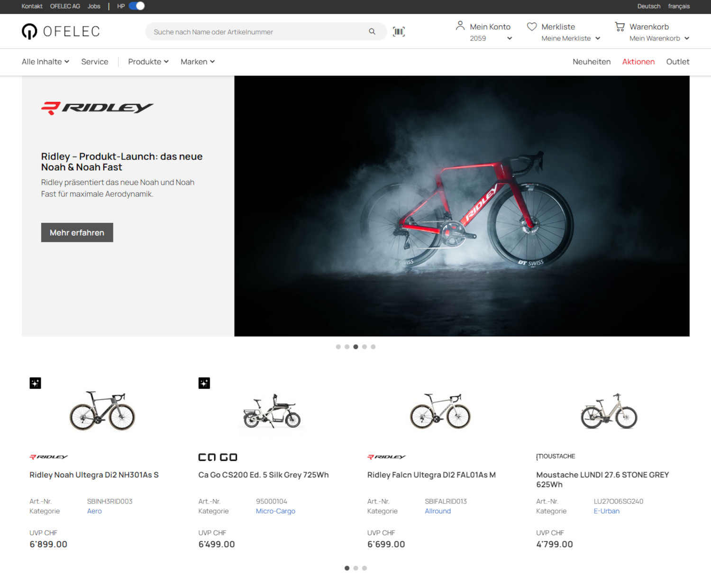Open the barcode scanner icon
This screenshot has height=588, width=711.
pos(399,32)
